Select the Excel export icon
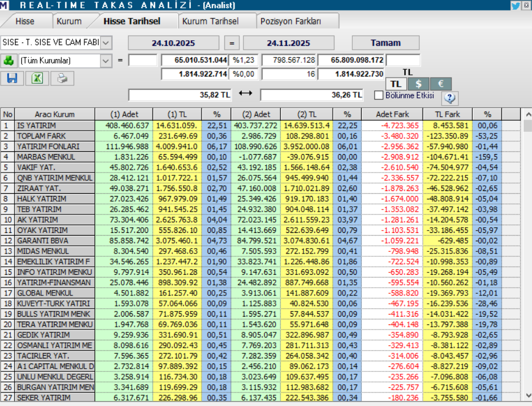The width and height of the screenshot is (532, 406). click(x=37, y=78)
